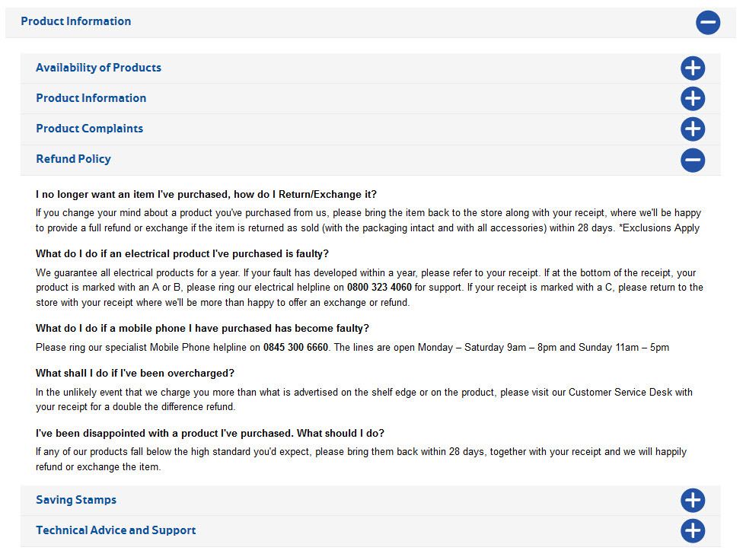Image resolution: width=743 pixels, height=560 pixels.
Task: Expand Availability of Products plus icon
Action: (693, 68)
